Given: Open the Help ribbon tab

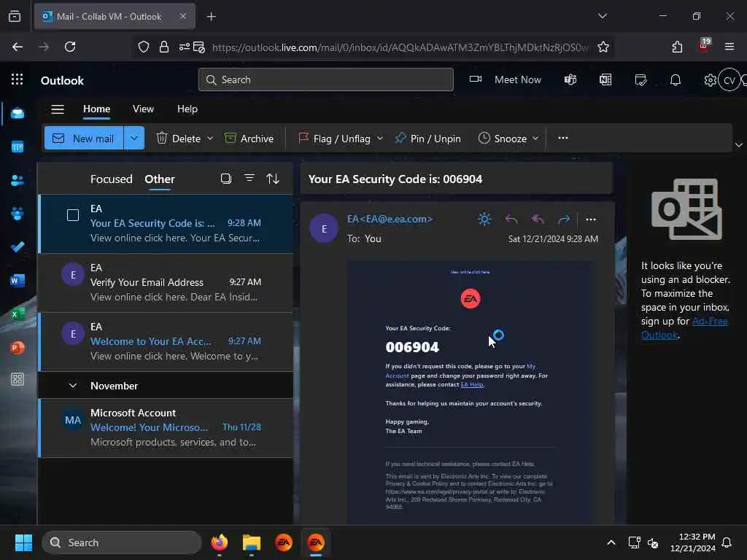Looking at the screenshot, I should pos(187,109).
